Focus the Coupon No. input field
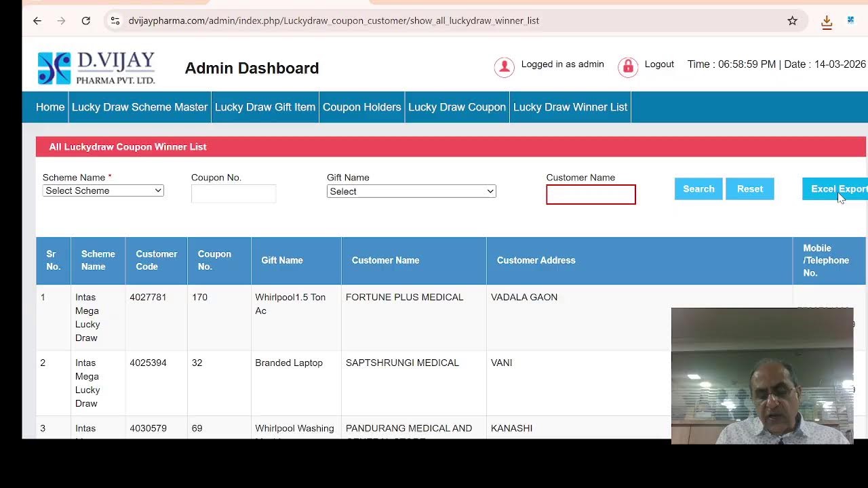The image size is (868, 488). (x=233, y=194)
